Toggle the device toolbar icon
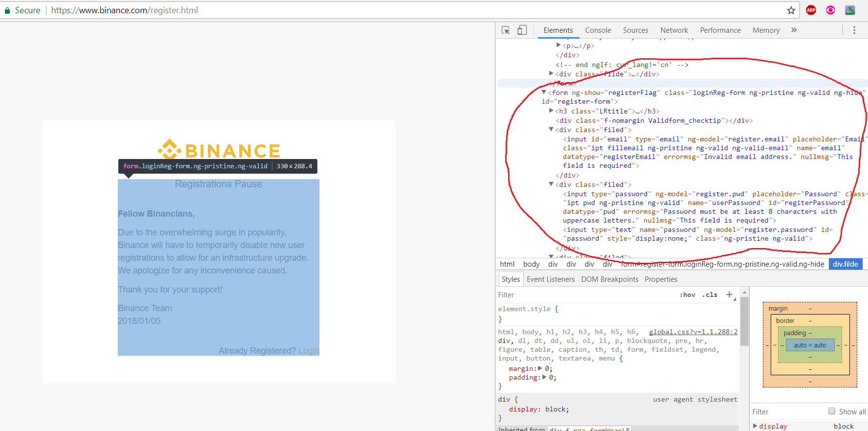The image size is (868, 431). 522,30
